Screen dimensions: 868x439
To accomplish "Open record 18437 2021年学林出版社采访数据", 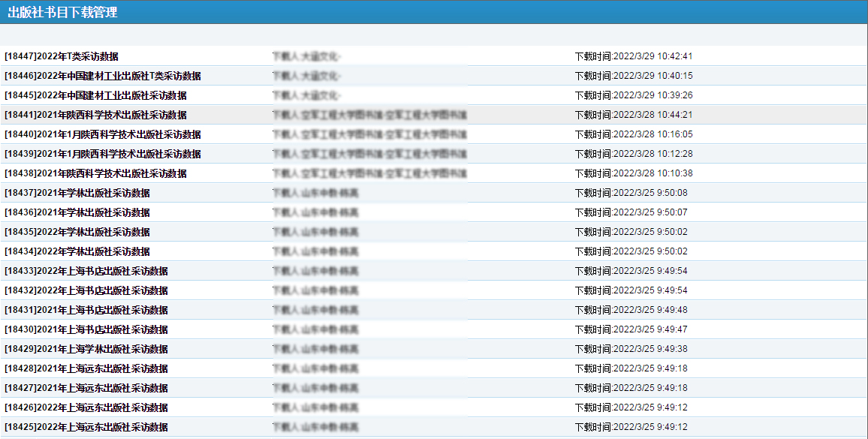I will pyautogui.click(x=77, y=193).
